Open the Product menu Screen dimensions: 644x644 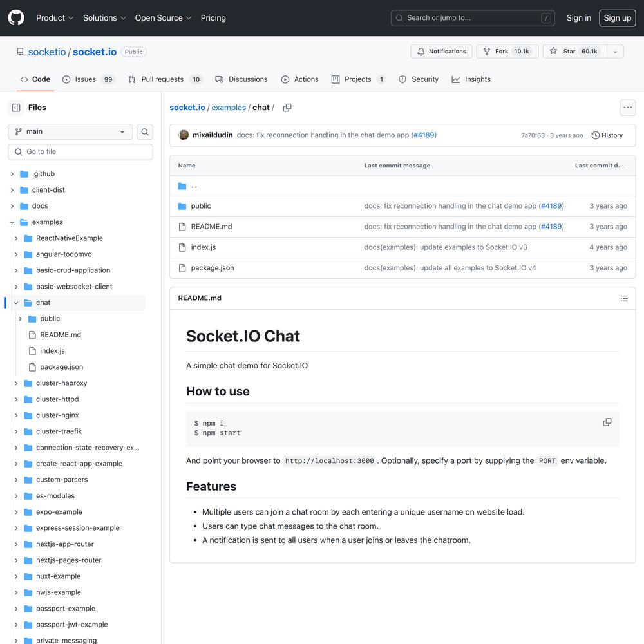click(x=55, y=17)
